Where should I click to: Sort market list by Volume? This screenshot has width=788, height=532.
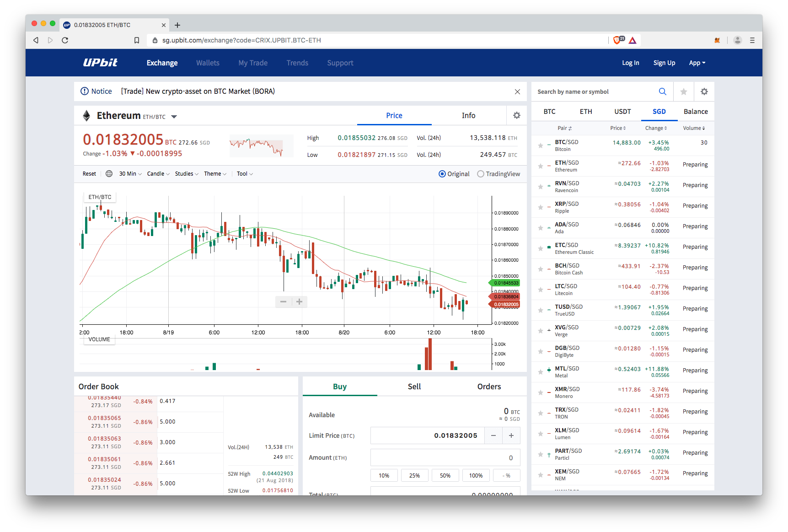point(694,128)
